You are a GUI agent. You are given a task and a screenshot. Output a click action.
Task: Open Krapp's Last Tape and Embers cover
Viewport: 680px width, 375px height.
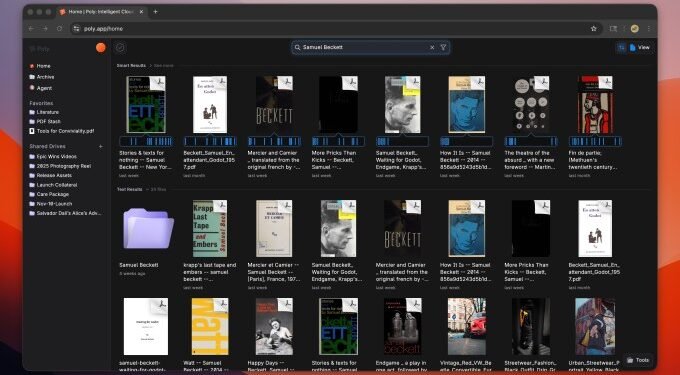coord(210,228)
